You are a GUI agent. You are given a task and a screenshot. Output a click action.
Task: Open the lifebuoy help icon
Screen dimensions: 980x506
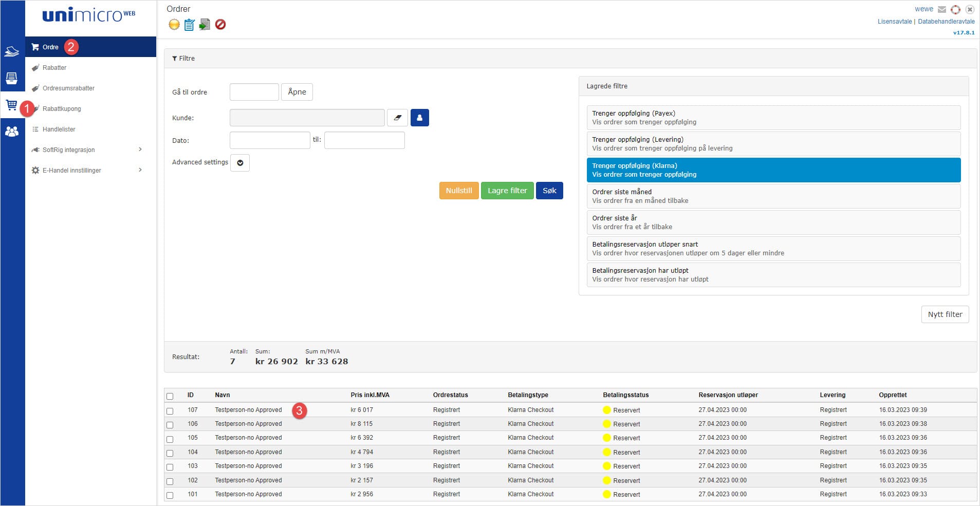pos(955,9)
